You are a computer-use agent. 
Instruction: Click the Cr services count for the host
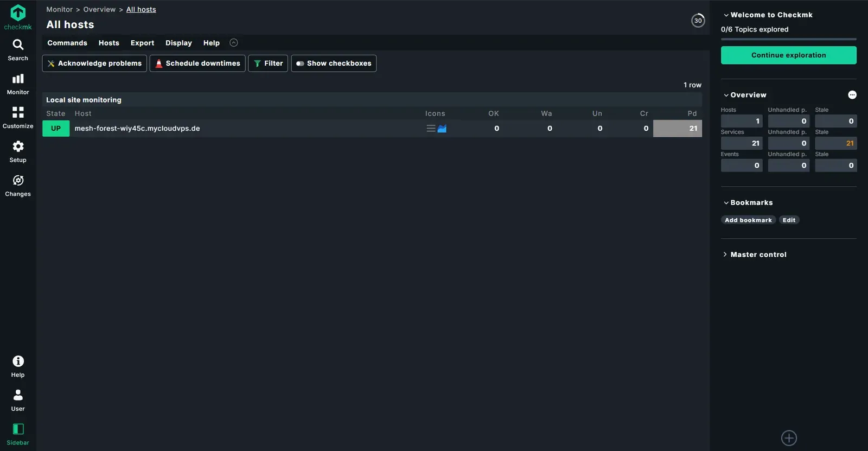pos(646,129)
